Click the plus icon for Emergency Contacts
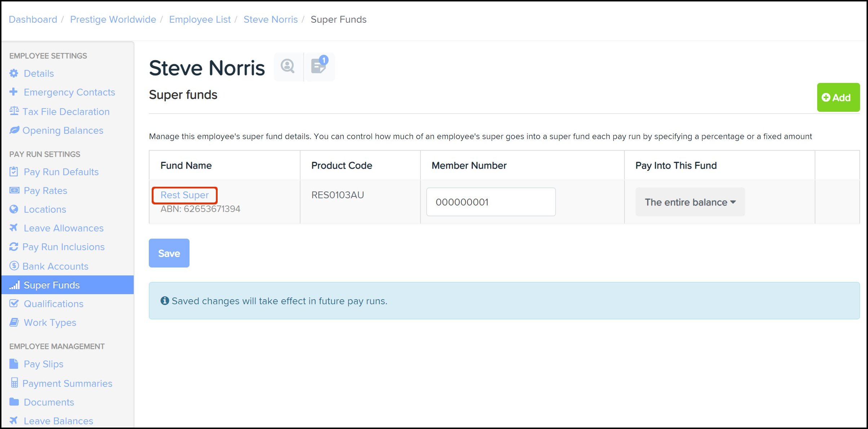The height and width of the screenshot is (429, 868). [14, 92]
